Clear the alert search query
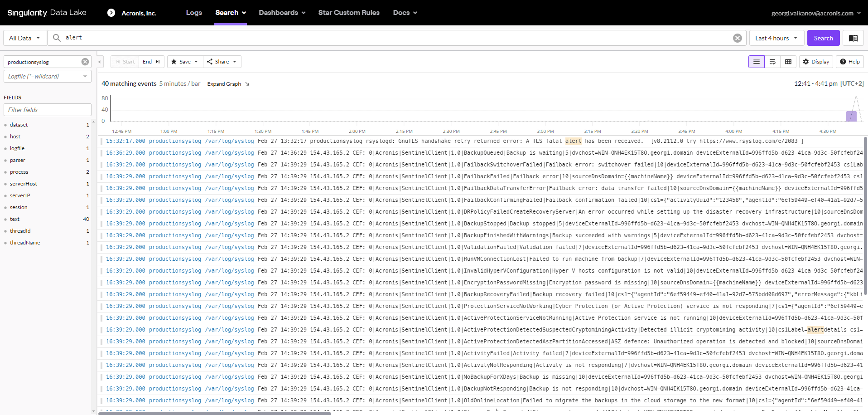868x415 pixels. coord(738,38)
